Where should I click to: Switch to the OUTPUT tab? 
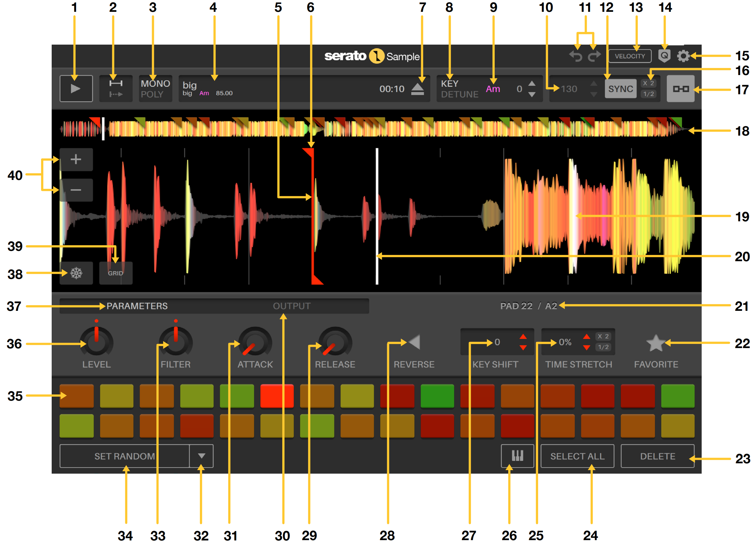coord(291,306)
